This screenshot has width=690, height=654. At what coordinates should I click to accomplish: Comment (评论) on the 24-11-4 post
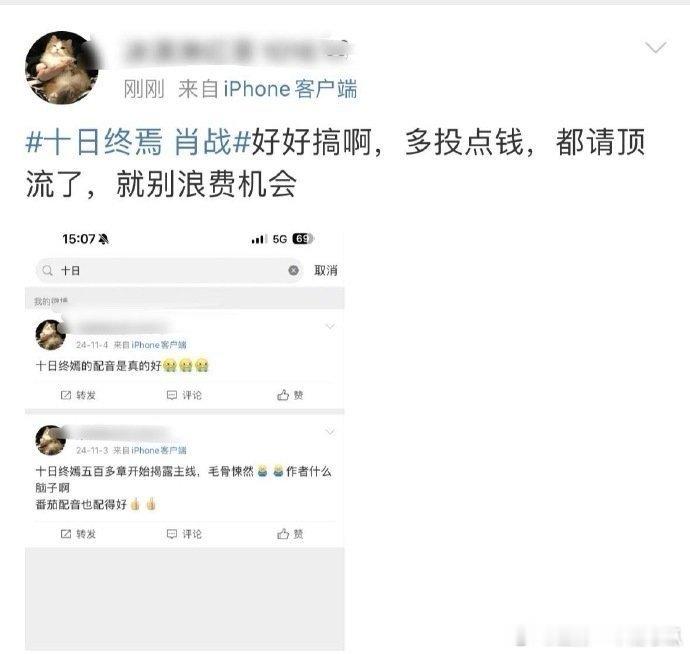coord(184,395)
